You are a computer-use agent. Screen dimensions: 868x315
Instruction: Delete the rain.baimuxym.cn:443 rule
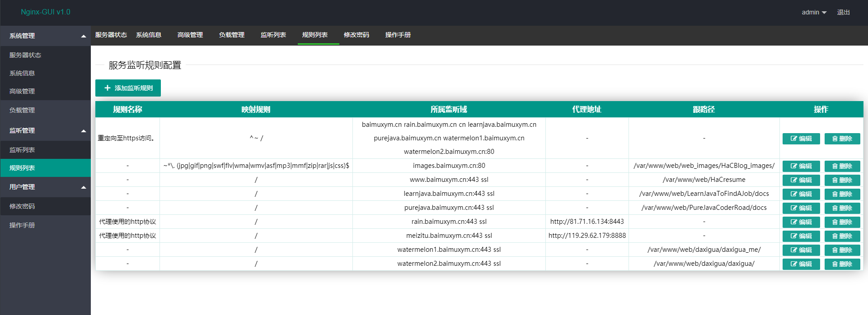pos(842,222)
